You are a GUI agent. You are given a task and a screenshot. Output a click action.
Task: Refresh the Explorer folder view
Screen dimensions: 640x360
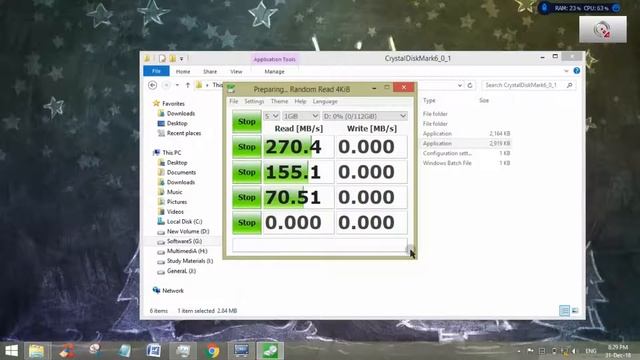pyautogui.click(x=470, y=85)
